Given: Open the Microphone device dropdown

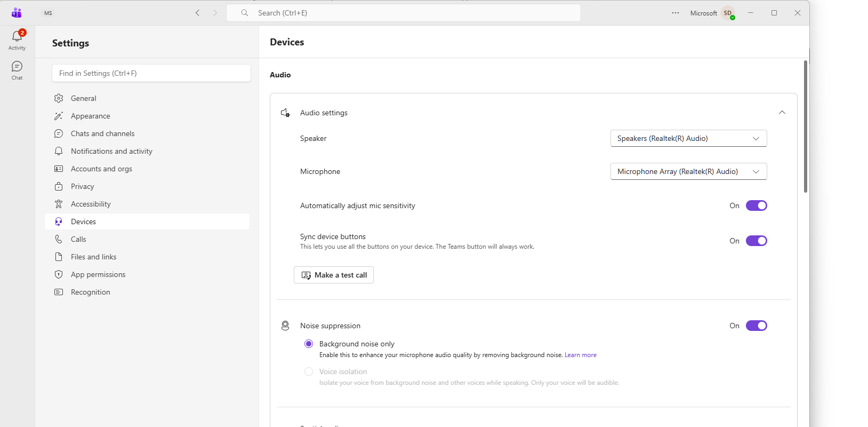Looking at the screenshot, I should (x=688, y=171).
